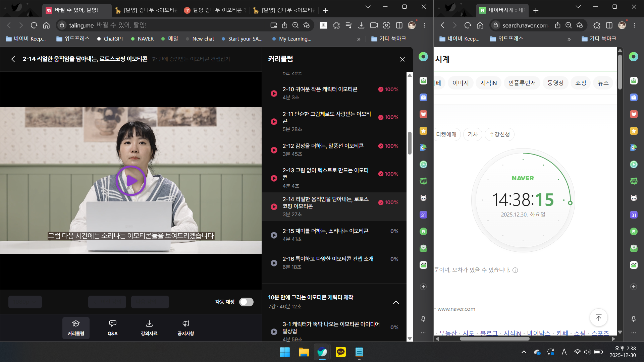Open KakaoTalk from the Windows taskbar
Image resolution: width=644 pixels, height=362 pixels.
340,352
